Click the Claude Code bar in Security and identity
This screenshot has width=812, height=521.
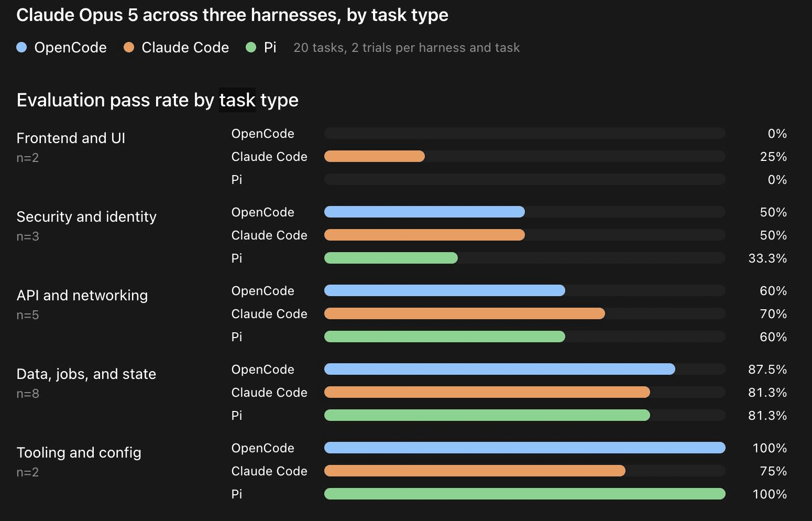pyautogui.click(x=424, y=235)
